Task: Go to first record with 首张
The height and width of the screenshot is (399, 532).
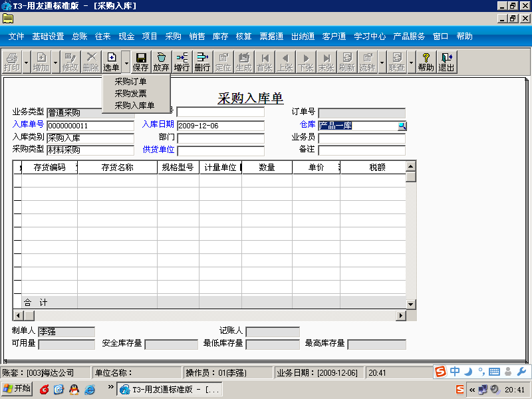Action: [x=264, y=62]
